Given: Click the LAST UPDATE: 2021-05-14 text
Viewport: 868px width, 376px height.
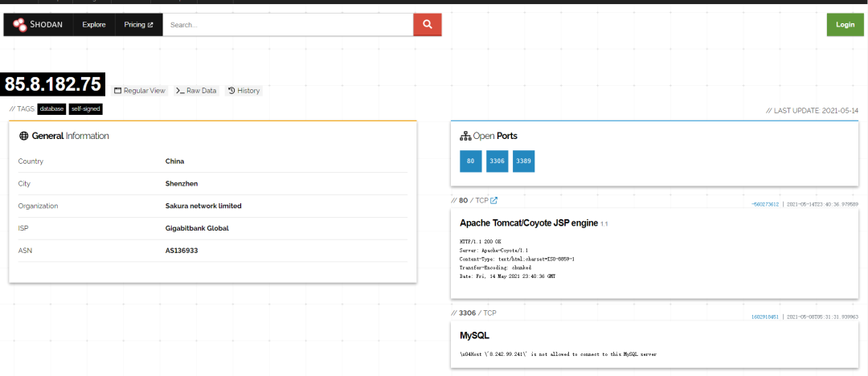Looking at the screenshot, I should pos(812,111).
